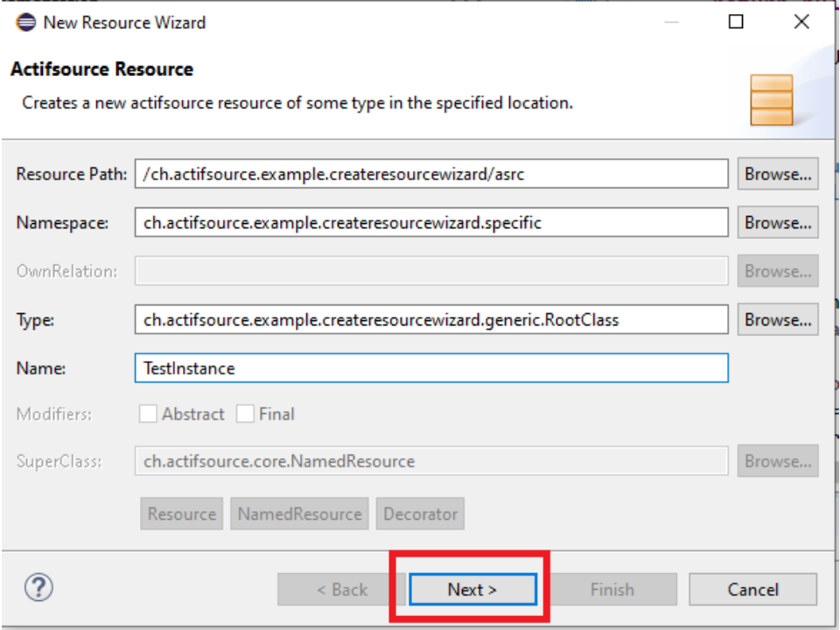Viewport: 840px width, 630px height.
Task: Click the help question mark icon
Action: click(x=39, y=588)
